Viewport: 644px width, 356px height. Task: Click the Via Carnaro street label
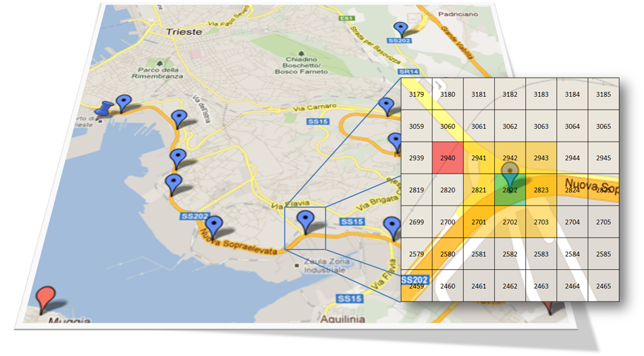(314, 107)
